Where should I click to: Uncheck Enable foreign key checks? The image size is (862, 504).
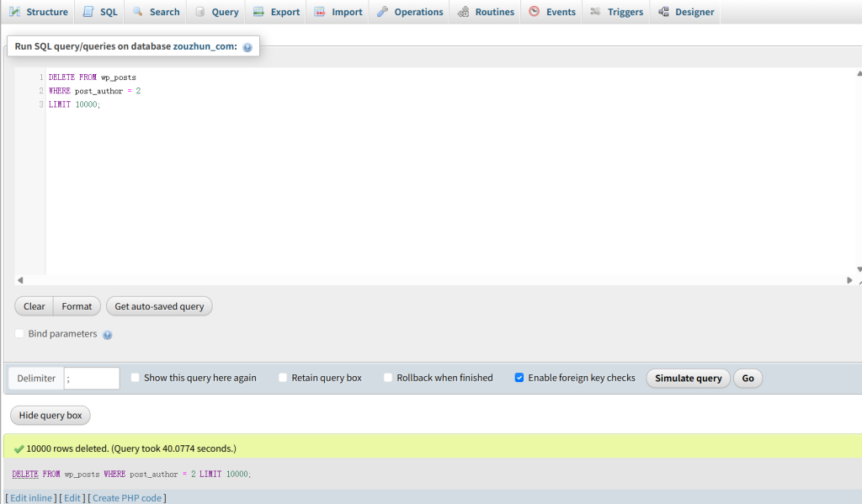tap(519, 378)
